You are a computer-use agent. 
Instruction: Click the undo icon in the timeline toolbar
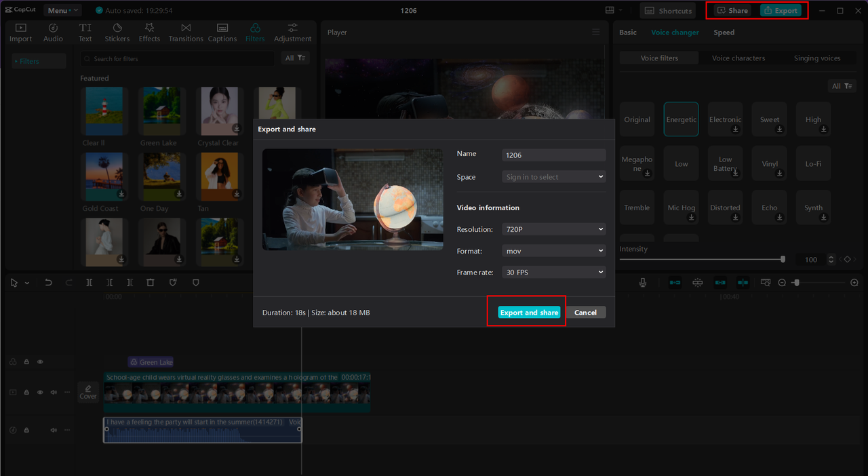coord(48,282)
